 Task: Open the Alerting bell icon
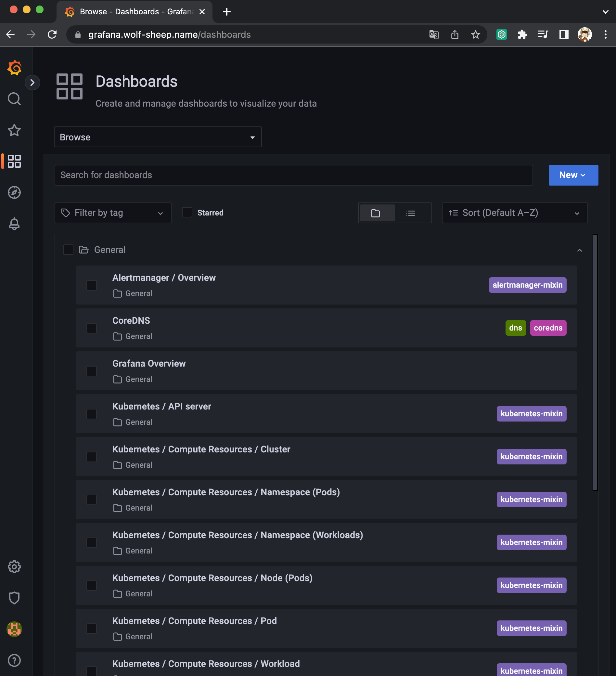pyautogui.click(x=14, y=224)
